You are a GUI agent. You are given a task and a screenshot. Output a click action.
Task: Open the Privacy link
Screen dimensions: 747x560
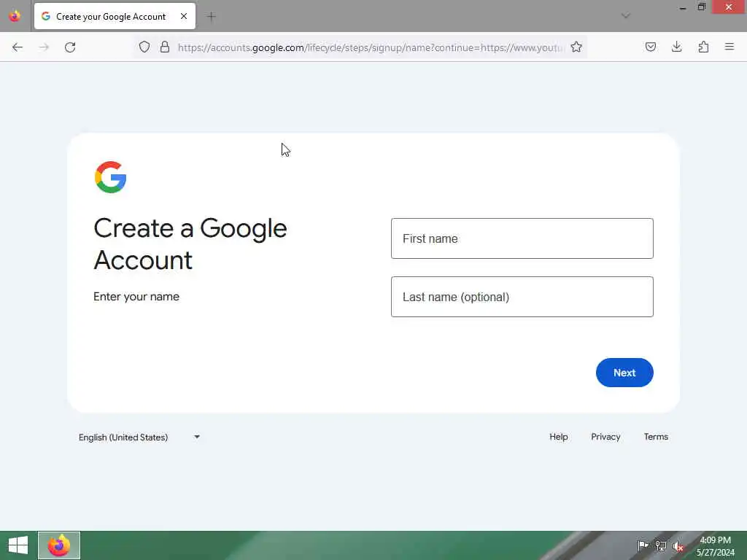(x=605, y=437)
